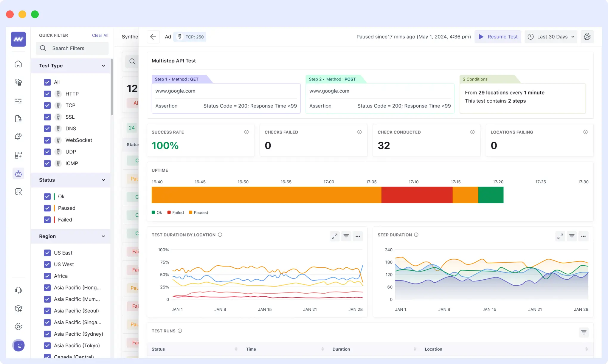This screenshot has height=364, width=608.
Task: Uncheck the US West region checkbox
Action: (x=47, y=264)
